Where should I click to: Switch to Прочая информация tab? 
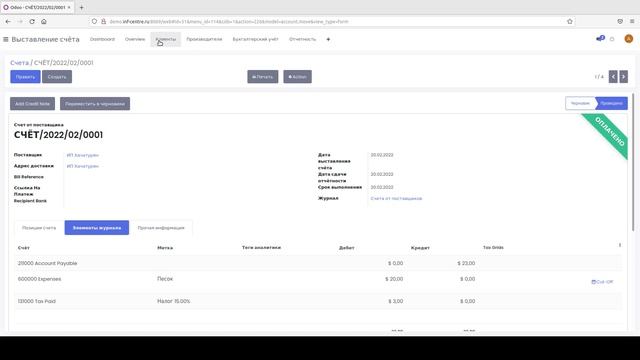coord(161,228)
